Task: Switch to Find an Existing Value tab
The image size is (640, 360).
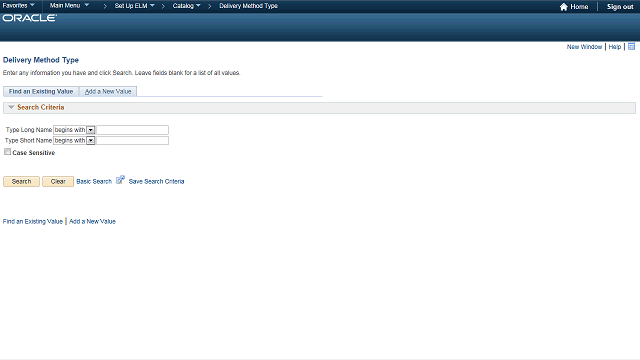Action: (x=41, y=91)
